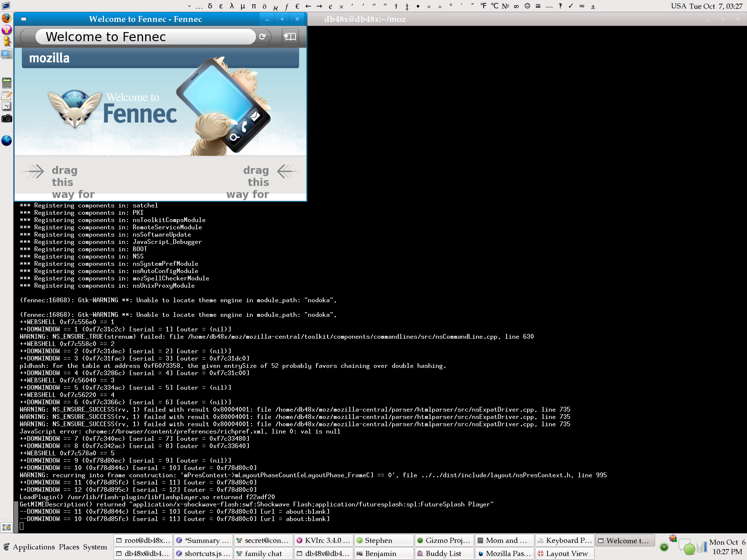
Task: Switch to Mom and… window in taskbar
Action: click(504, 540)
